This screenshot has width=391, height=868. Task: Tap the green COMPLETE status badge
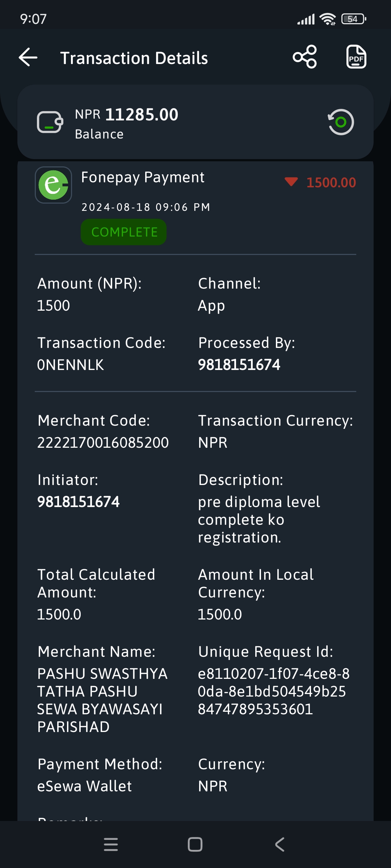[x=124, y=232]
